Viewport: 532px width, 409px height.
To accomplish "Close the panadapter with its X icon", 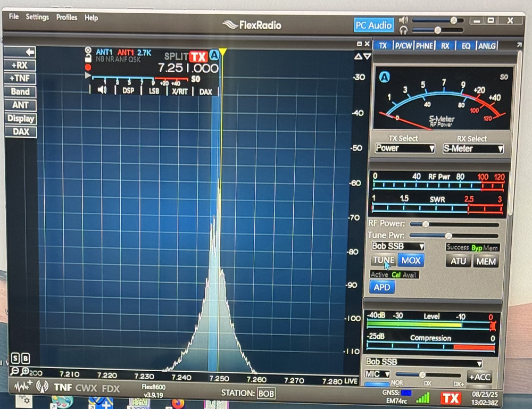I will pos(367,44).
